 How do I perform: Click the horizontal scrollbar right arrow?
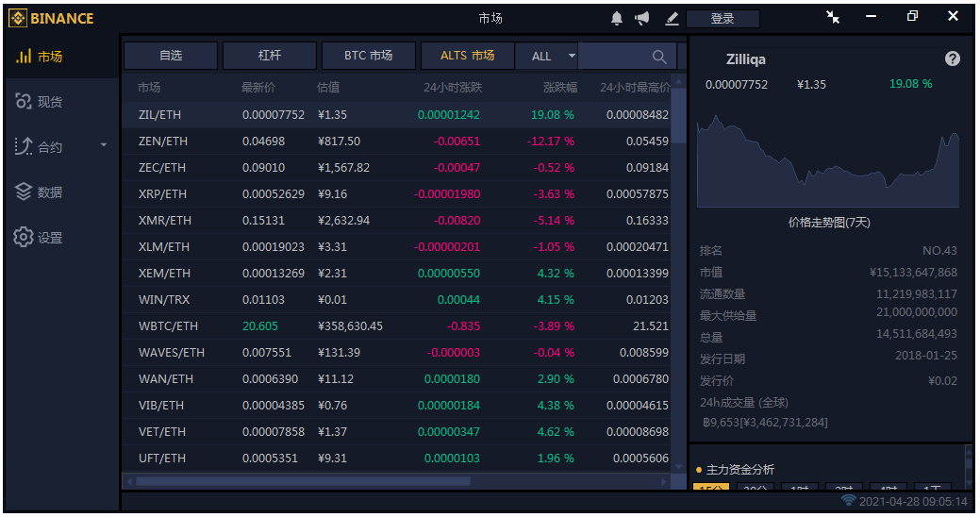[x=664, y=481]
